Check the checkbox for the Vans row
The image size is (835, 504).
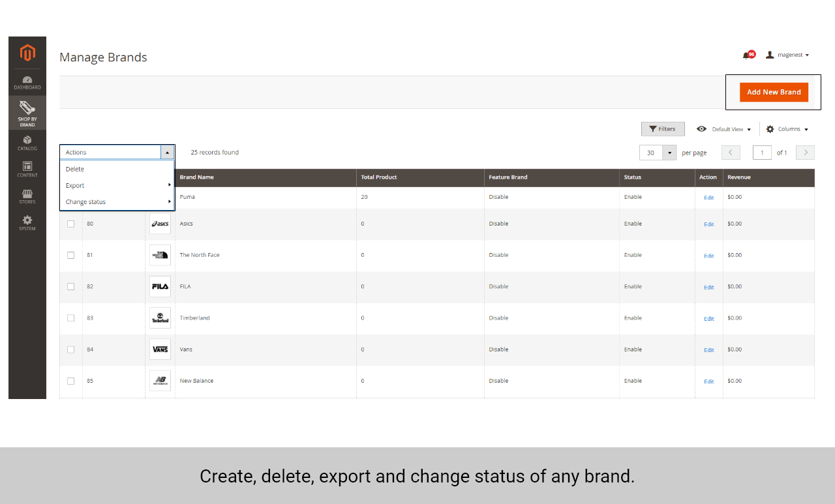(70, 349)
